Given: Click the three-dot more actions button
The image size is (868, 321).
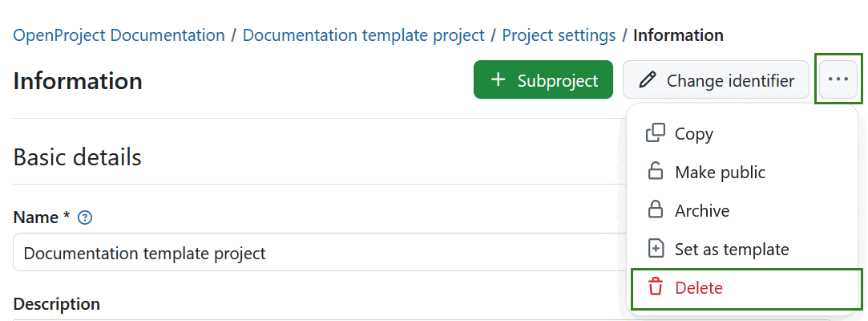Looking at the screenshot, I should click(x=838, y=79).
